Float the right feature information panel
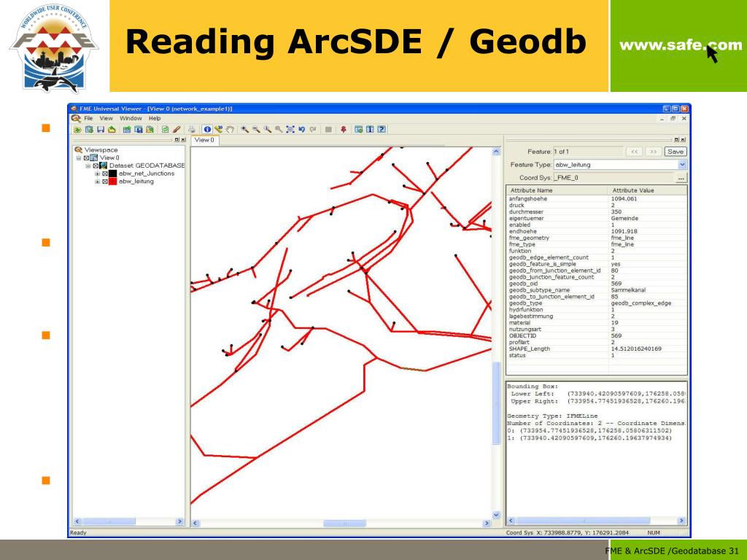This screenshot has height=560, width=747. coord(676,139)
